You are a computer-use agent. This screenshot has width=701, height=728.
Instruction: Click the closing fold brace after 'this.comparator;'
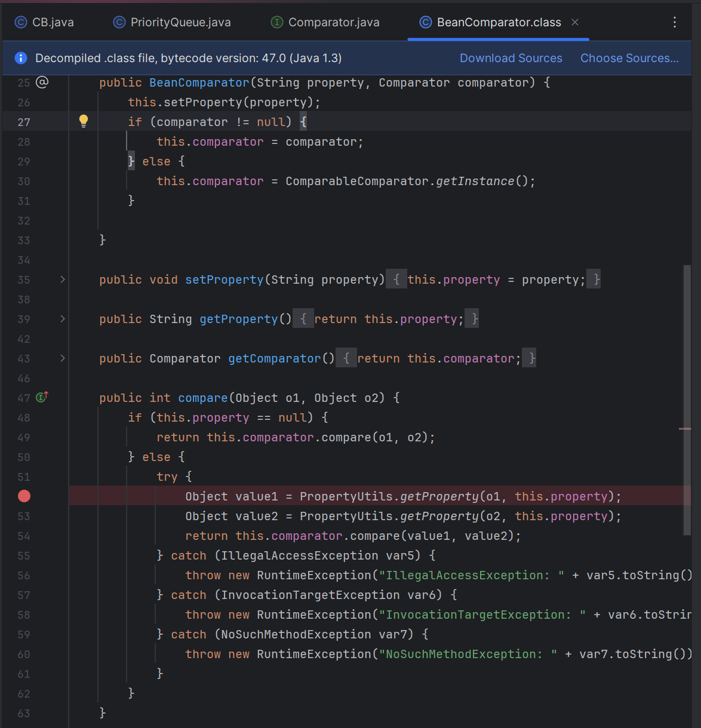pyautogui.click(x=530, y=358)
